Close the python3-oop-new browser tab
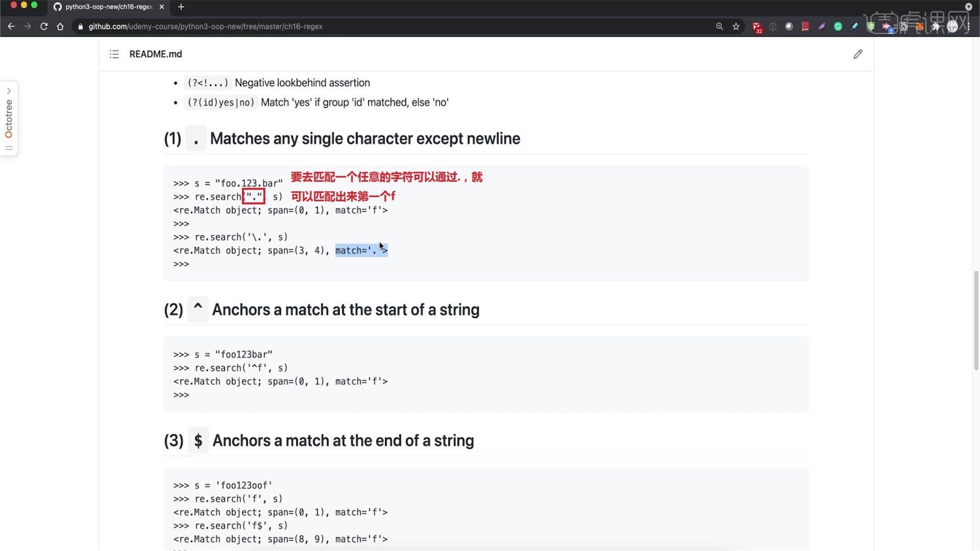Screen dimensions: 980x551 (x=162, y=7)
